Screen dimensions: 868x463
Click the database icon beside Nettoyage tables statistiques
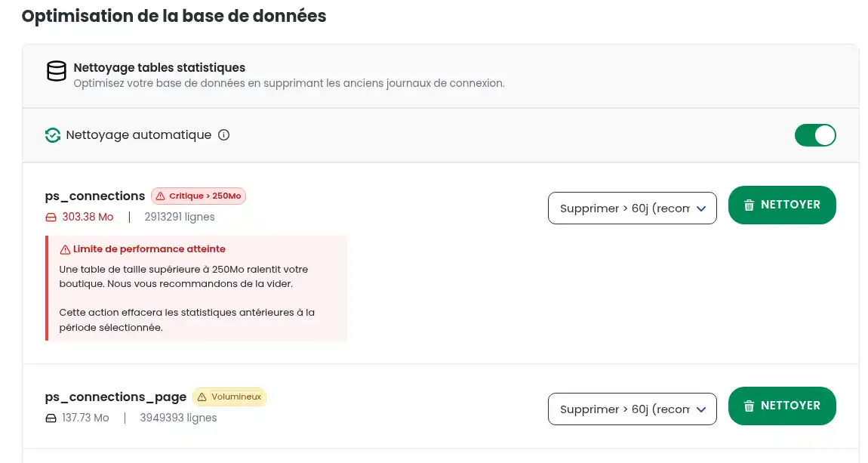pyautogui.click(x=57, y=72)
